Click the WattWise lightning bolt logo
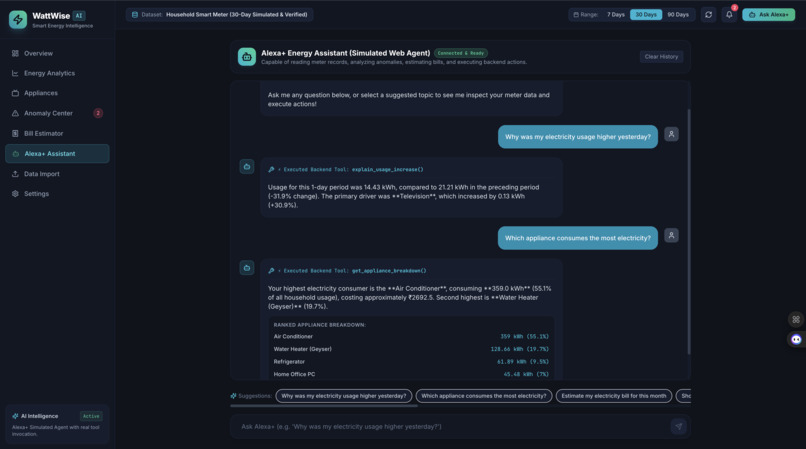 click(x=18, y=20)
